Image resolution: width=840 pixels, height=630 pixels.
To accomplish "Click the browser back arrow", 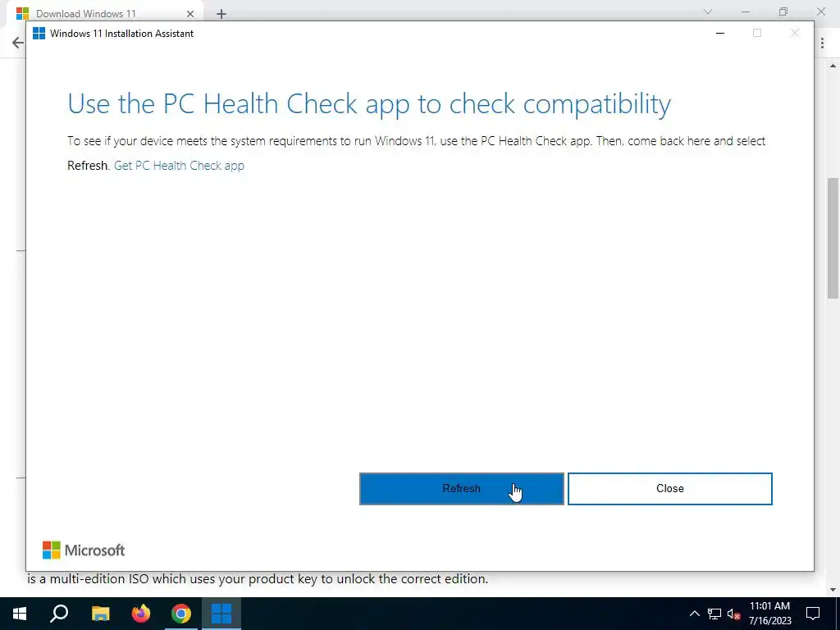I will tap(18, 43).
